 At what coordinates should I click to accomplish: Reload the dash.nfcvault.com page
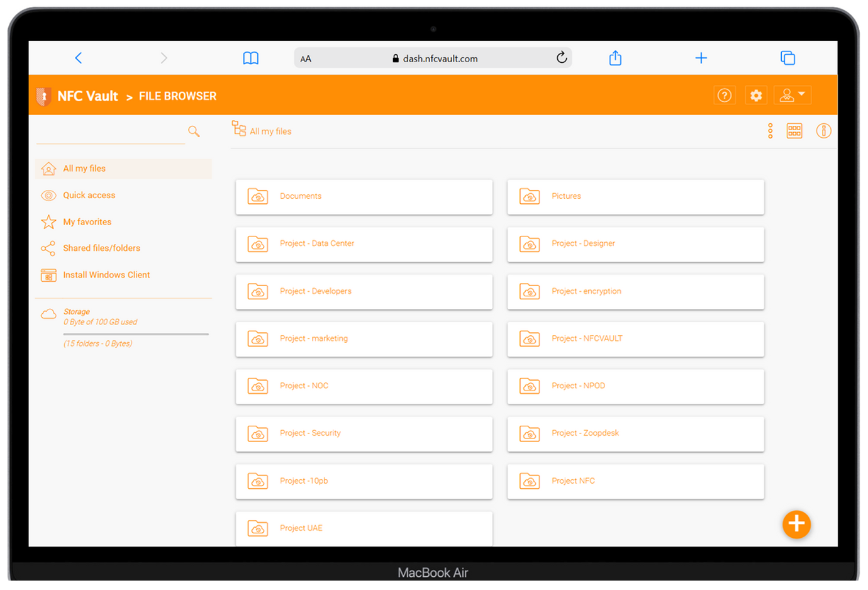(x=561, y=58)
